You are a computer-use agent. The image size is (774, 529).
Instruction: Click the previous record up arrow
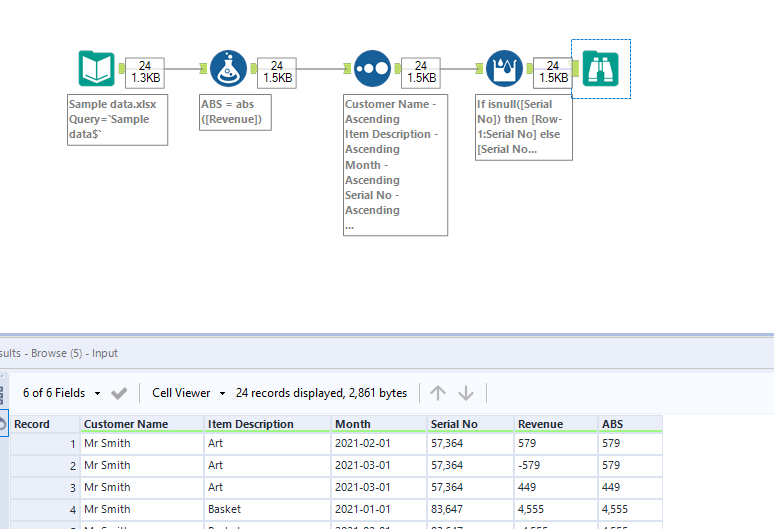438,393
